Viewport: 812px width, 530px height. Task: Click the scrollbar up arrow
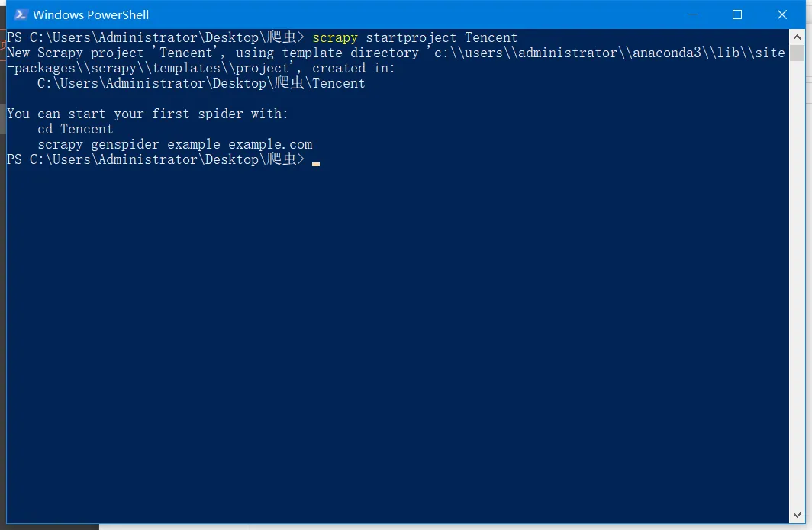click(x=797, y=37)
